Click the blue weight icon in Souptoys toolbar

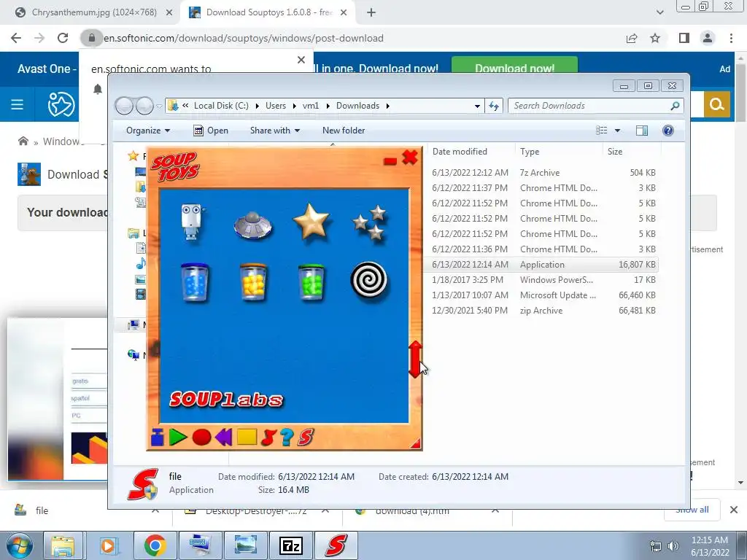(x=158, y=437)
